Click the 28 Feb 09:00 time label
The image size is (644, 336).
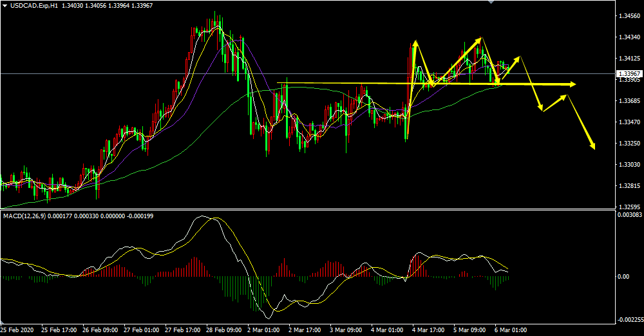point(223,330)
